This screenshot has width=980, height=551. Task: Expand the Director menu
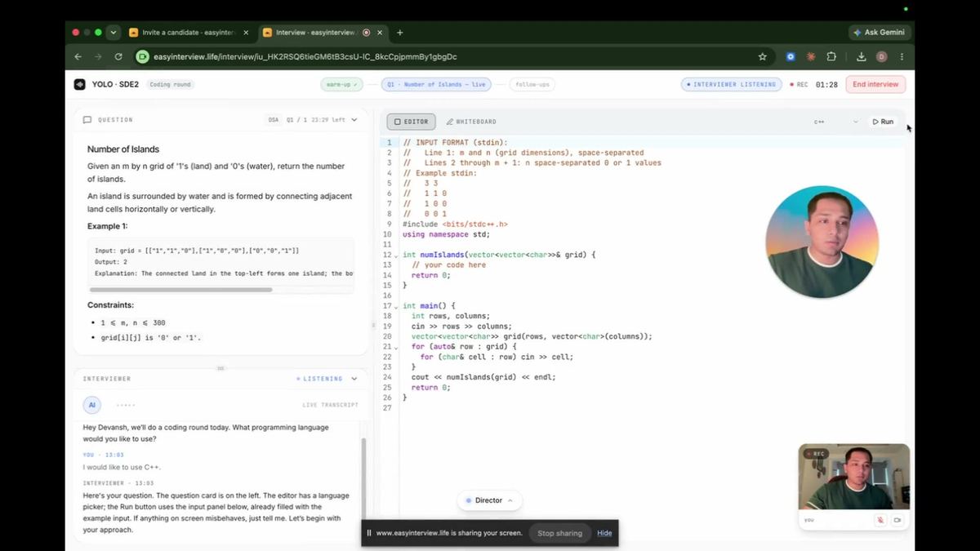(489, 500)
